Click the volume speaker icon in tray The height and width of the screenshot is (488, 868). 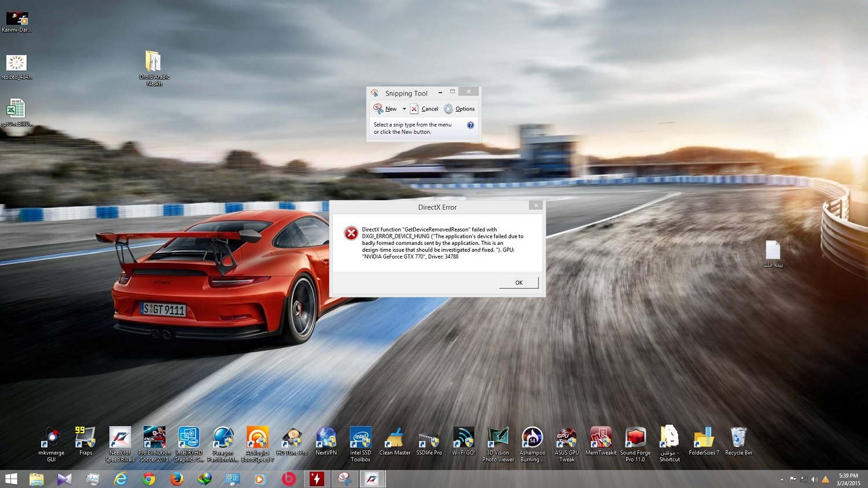click(x=814, y=479)
